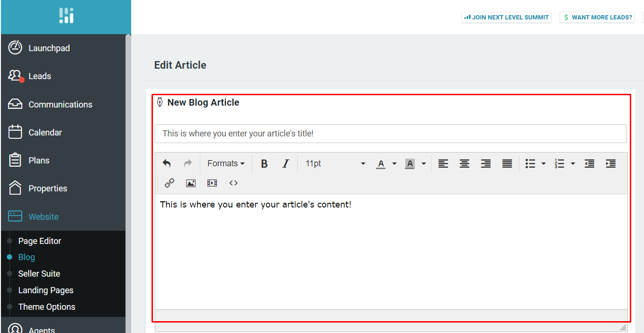
Task: Open the Formats dropdown
Action: (x=226, y=163)
